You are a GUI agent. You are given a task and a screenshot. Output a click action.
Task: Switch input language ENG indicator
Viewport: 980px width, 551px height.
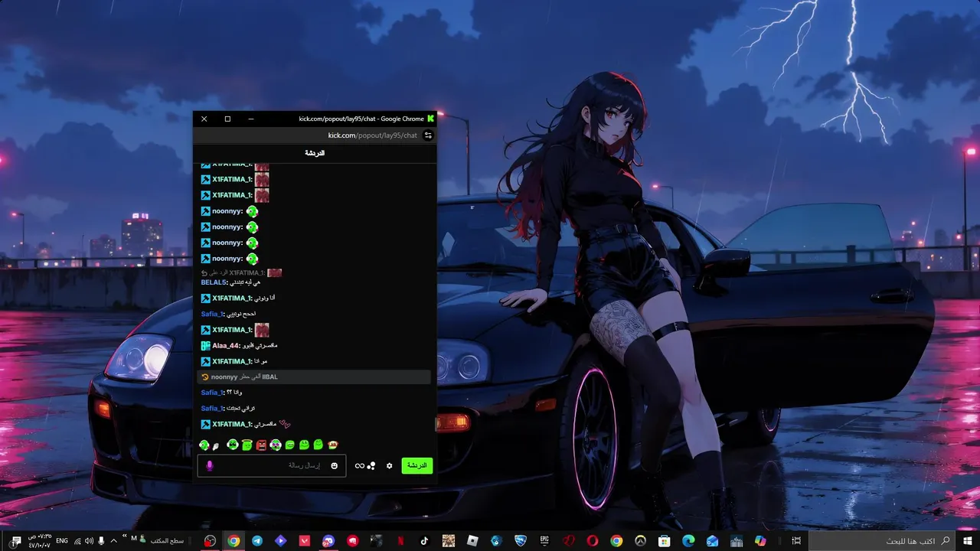pyautogui.click(x=62, y=541)
